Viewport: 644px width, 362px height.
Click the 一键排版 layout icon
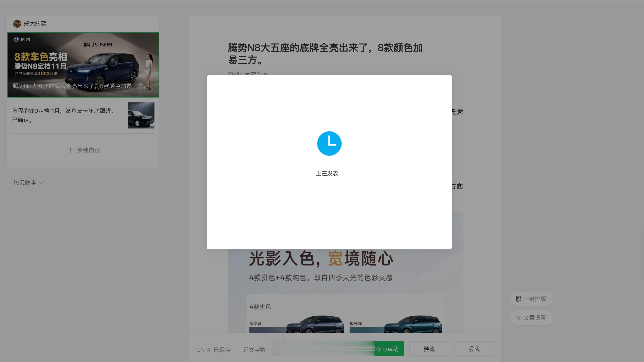pyautogui.click(x=518, y=299)
